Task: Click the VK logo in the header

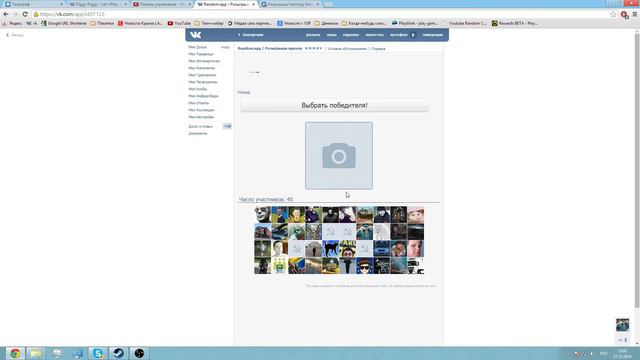Action: [196, 35]
